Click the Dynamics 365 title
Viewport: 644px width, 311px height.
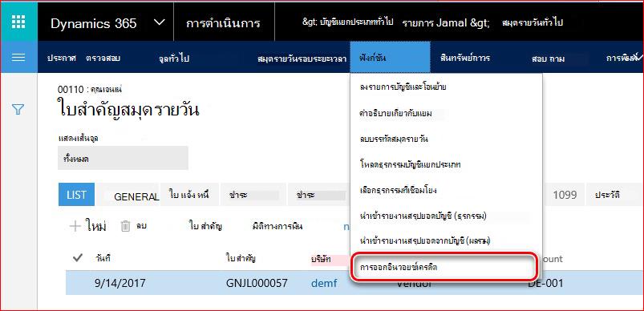click(94, 23)
